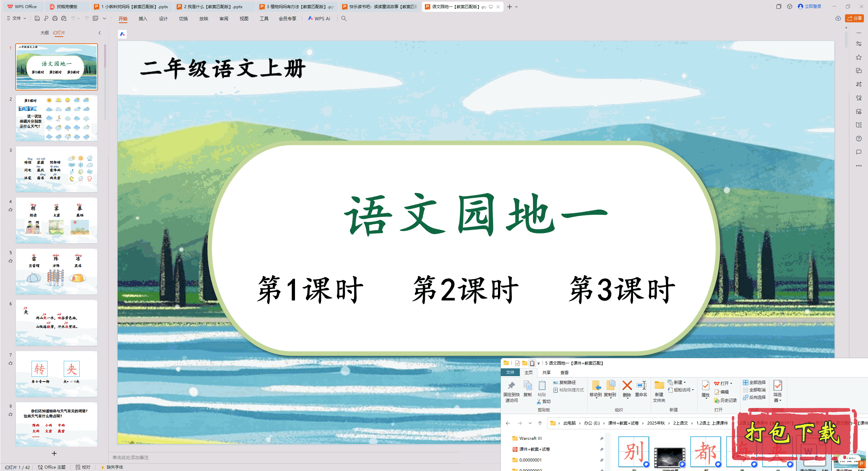Click the cloud sync icon near Share
868x471 pixels.
[x=838, y=18]
